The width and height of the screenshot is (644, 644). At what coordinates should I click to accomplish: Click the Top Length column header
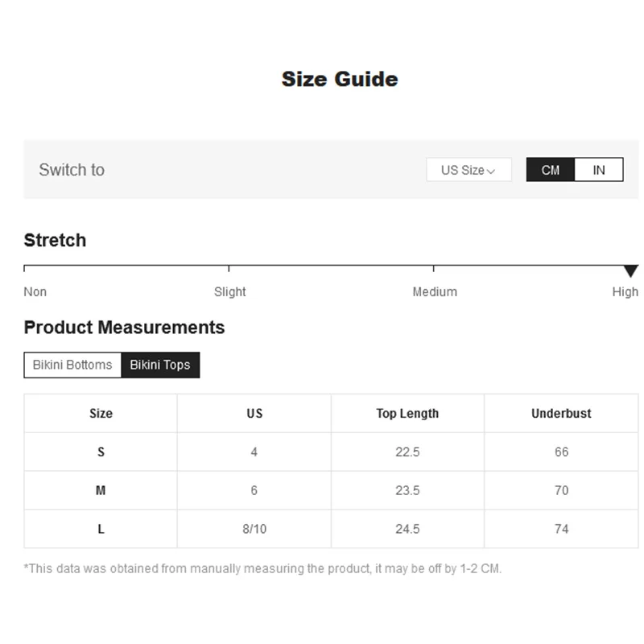click(407, 414)
